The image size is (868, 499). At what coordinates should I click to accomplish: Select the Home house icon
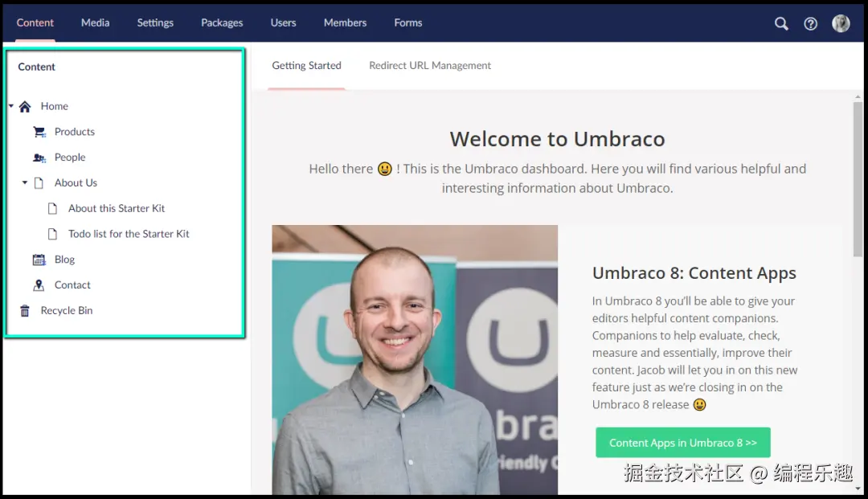tap(25, 106)
